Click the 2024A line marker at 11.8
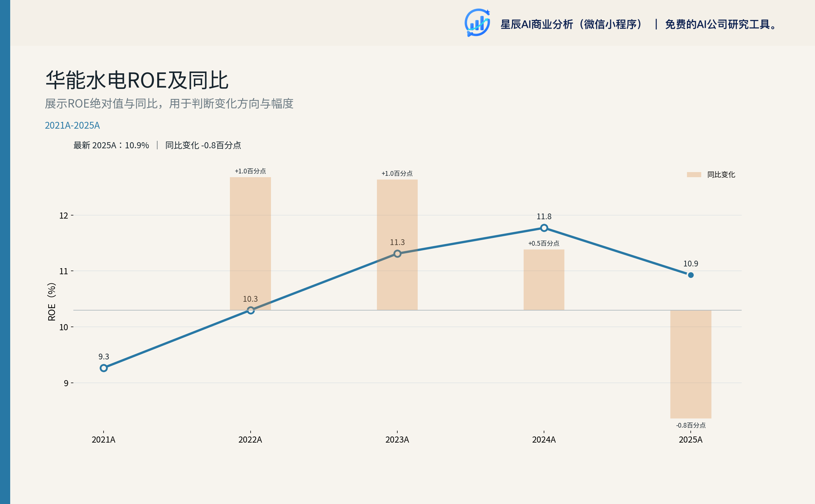Image resolution: width=815 pixels, height=504 pixels. pos(544,228)
